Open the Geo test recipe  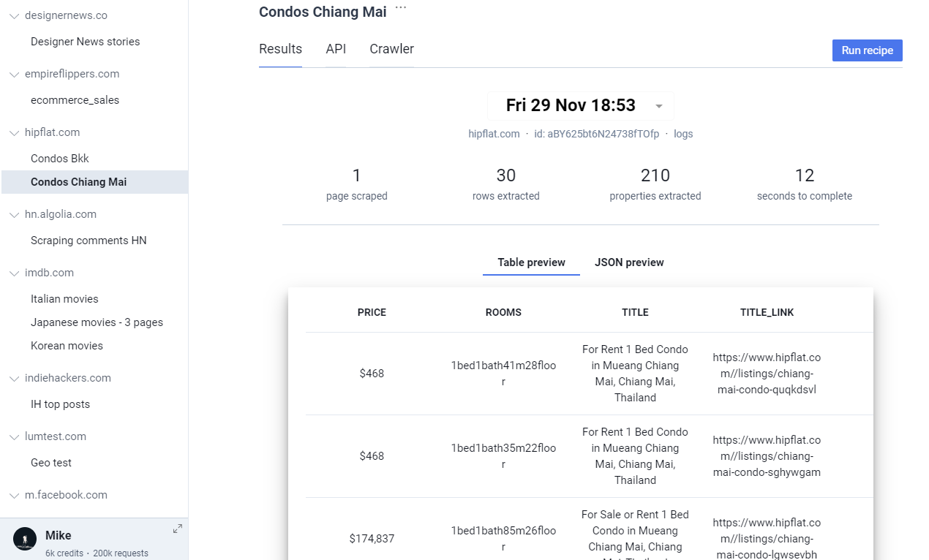[x=51, y=463]
